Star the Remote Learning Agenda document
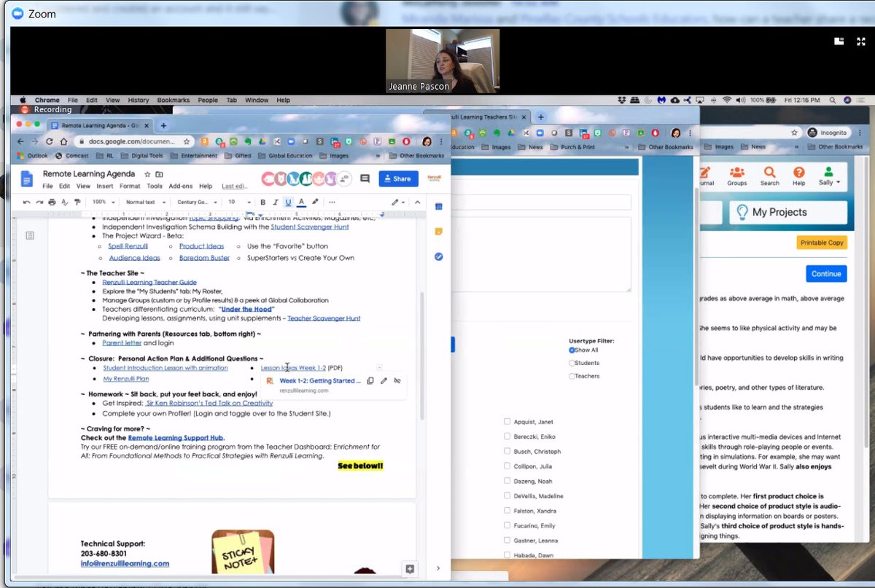This screenshot has width=875, height=588. 147,174
